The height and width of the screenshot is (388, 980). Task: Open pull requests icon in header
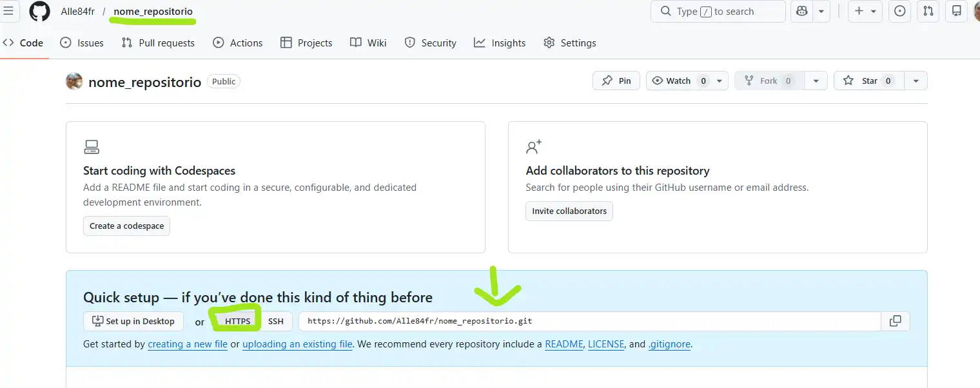[x=928, y=12]
